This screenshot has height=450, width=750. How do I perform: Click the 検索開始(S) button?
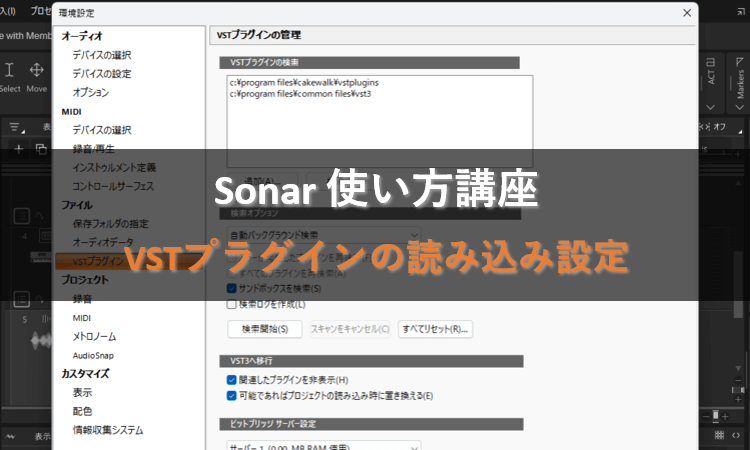click(265, 328)
